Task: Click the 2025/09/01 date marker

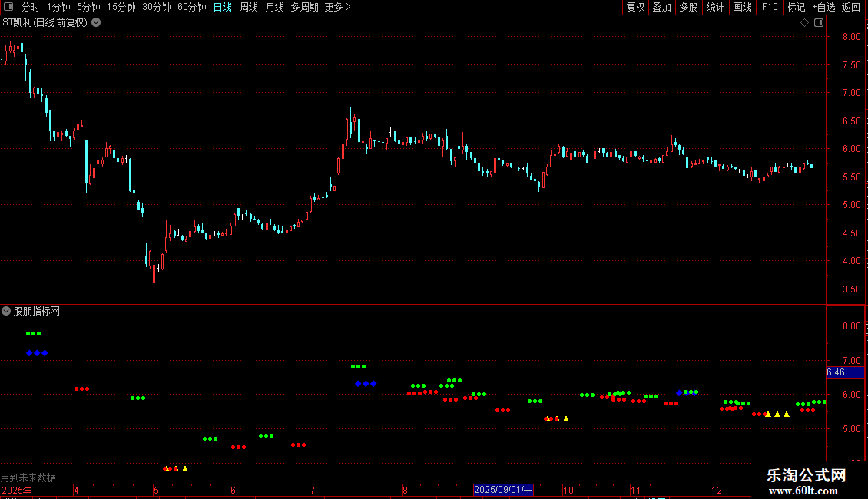Action: point(503,490)
